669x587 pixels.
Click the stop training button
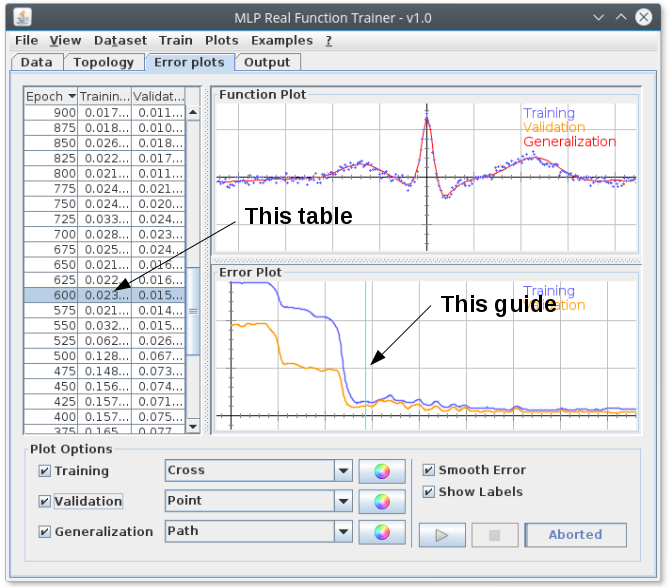pyautogui.click(x=494, y=535)
